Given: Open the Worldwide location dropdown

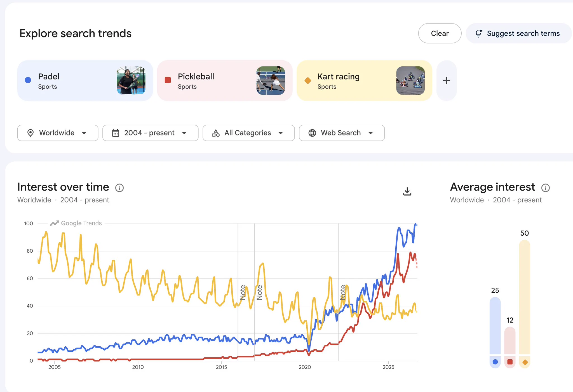Looking at the screenshot, I should 58,133.
